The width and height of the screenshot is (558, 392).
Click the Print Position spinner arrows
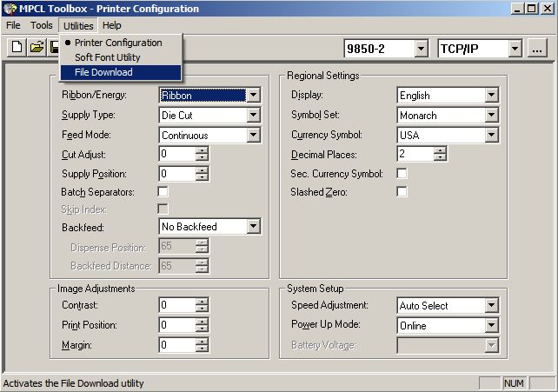202,325
